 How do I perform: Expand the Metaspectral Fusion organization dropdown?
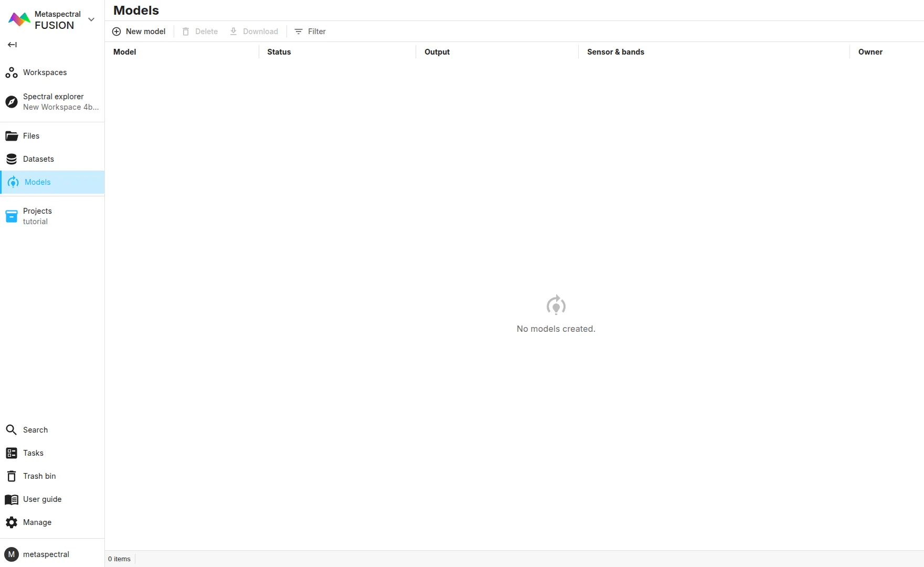[x=91, y=19]
